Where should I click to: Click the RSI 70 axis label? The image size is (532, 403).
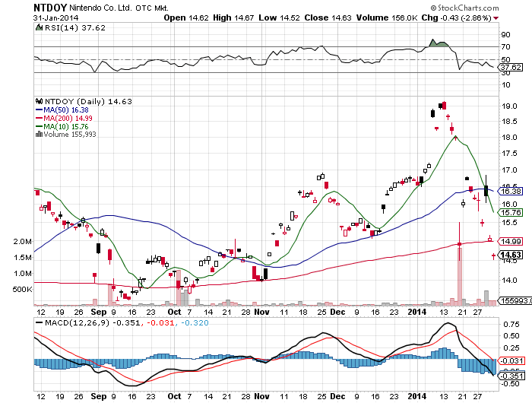505,47
